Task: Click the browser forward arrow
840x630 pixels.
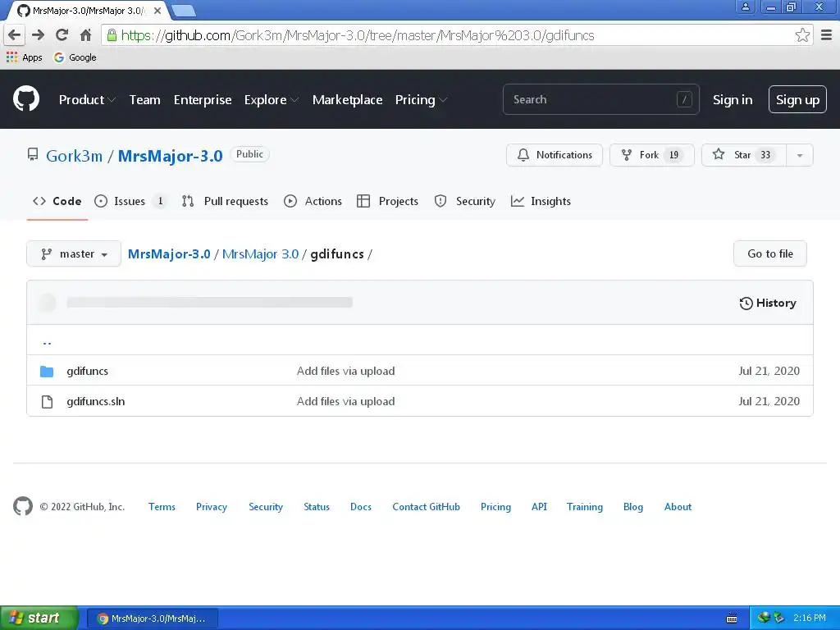Action: [x=38, y=35]
